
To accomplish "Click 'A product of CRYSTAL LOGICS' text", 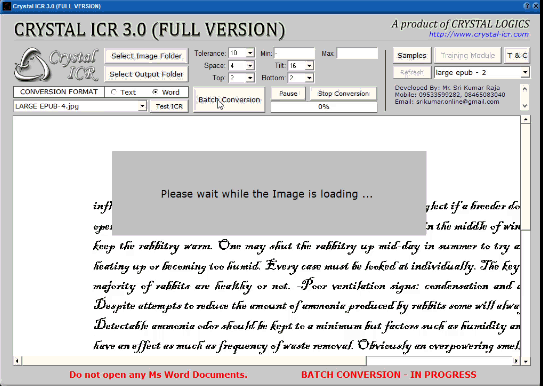I will click(461, 24).
